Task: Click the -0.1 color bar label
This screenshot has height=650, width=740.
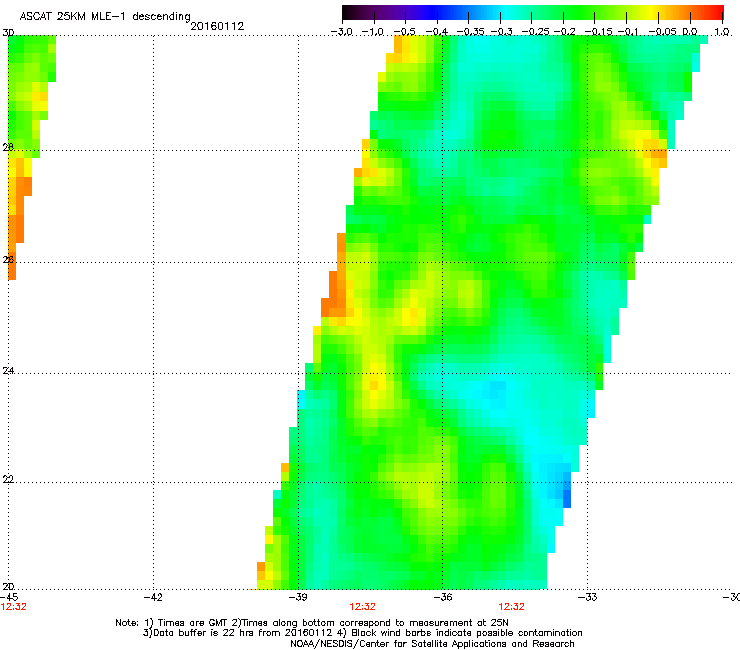Action: (627, 32)
